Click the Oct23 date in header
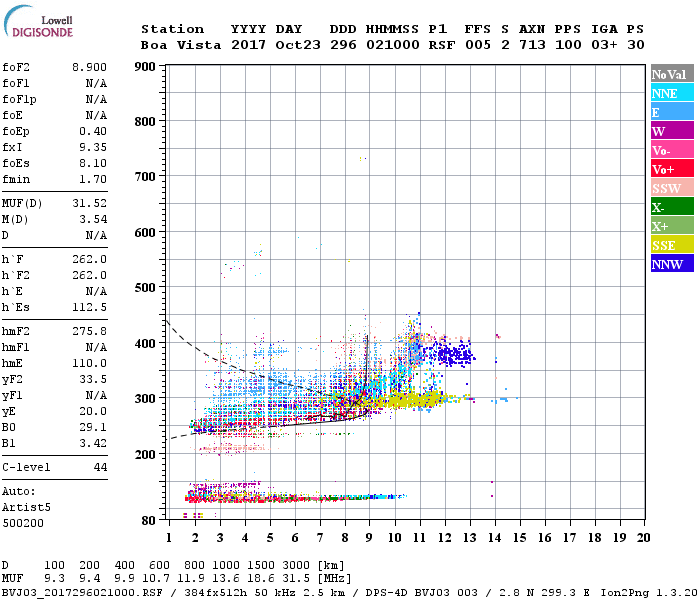700x600 pixels. 298,45
